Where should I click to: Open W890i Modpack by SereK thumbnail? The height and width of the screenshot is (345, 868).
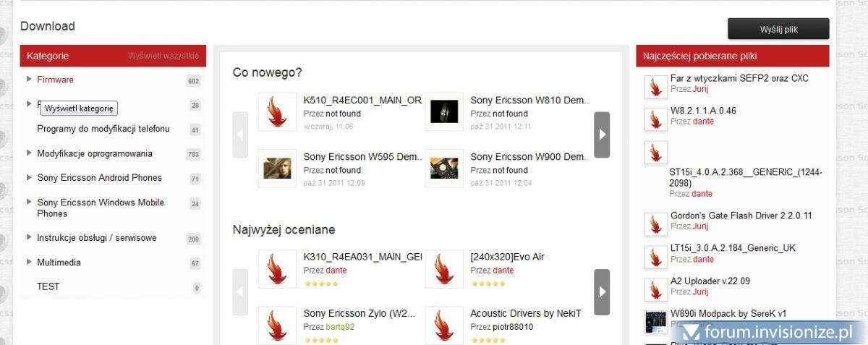[656, 323]
